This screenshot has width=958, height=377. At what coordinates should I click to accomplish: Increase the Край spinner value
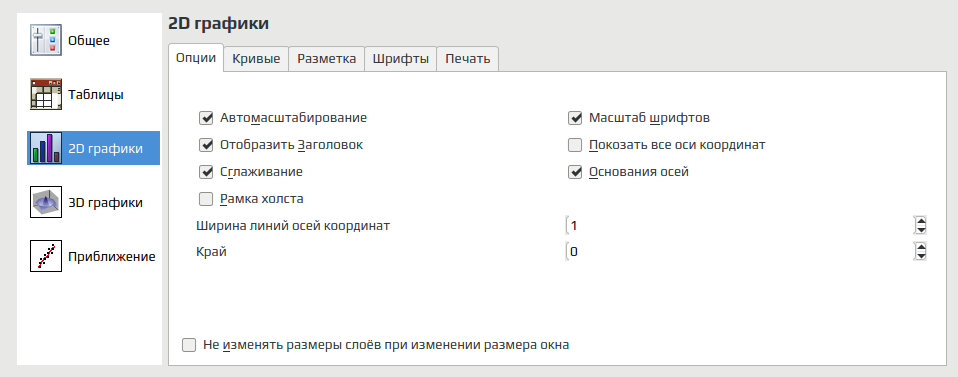pos(921,247)
